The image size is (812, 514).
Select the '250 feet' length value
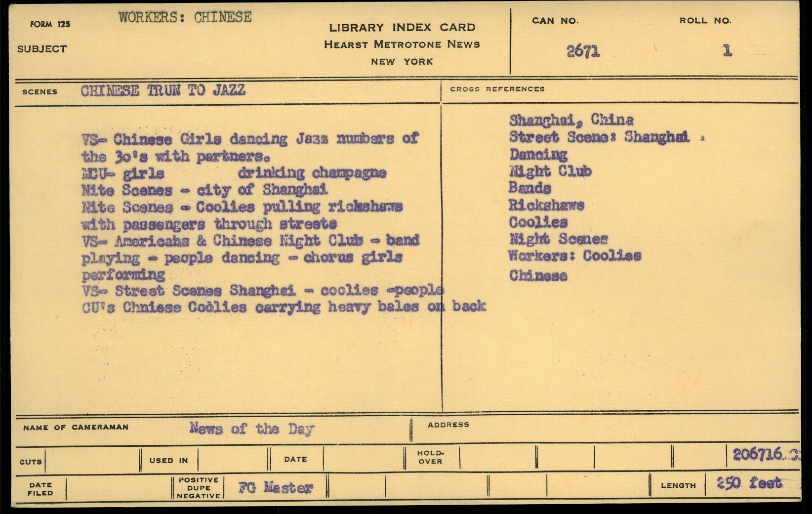pyautogui.click(x=749, y=483)
